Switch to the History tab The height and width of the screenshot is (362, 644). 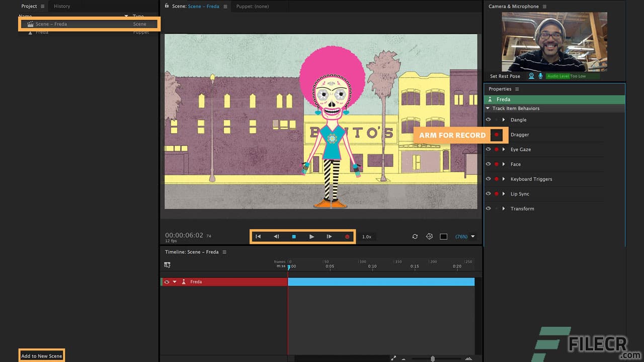coord(62,6)
